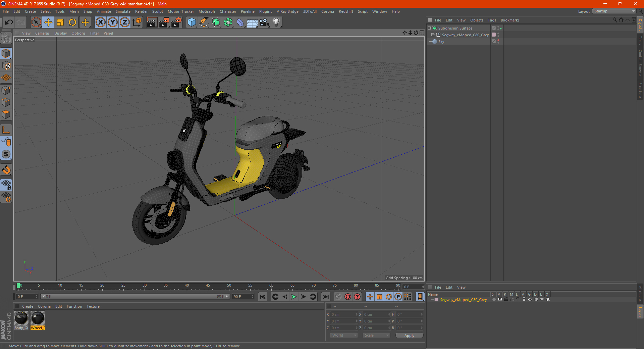Open the World coordinate dropdown
The width and height of the screenshot is (644, 349).
coord(344,336)
